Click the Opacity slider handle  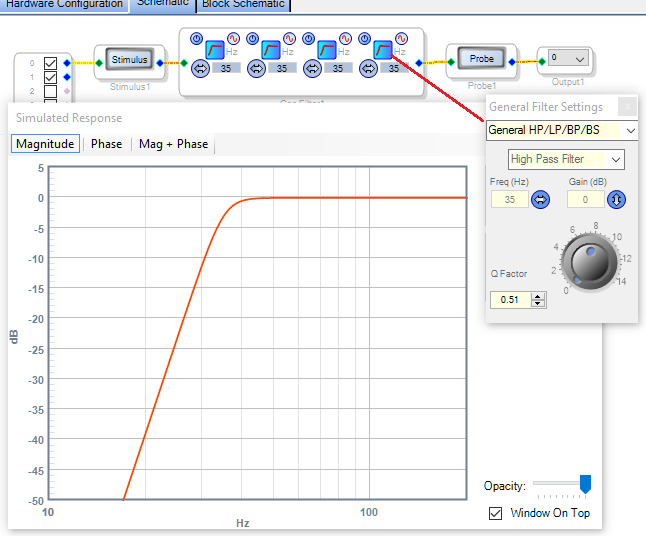585,484
